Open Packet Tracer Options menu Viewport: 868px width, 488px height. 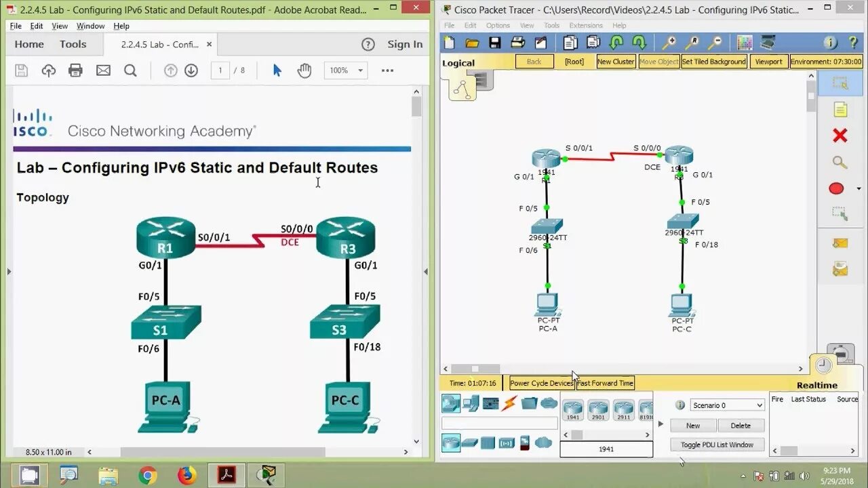point(498,26)
